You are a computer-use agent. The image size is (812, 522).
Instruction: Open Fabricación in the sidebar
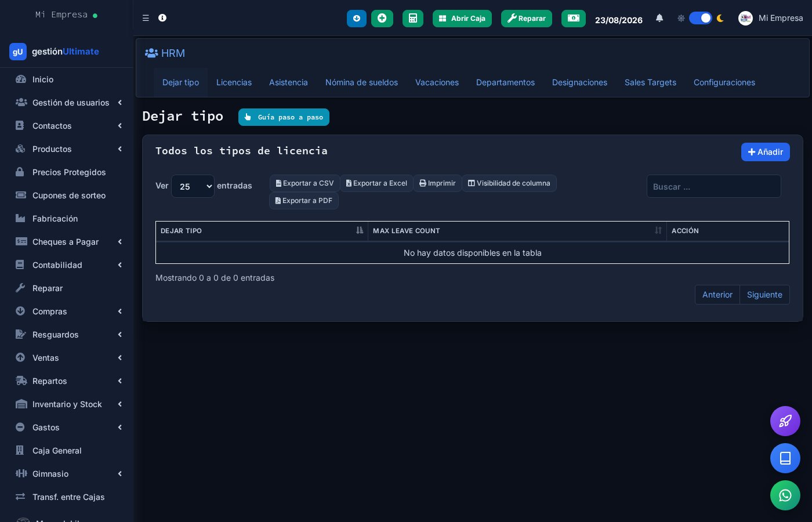[67, 219]
